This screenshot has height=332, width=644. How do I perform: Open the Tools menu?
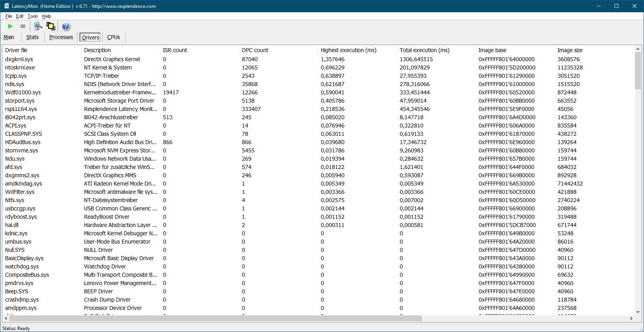click(33, 16)
